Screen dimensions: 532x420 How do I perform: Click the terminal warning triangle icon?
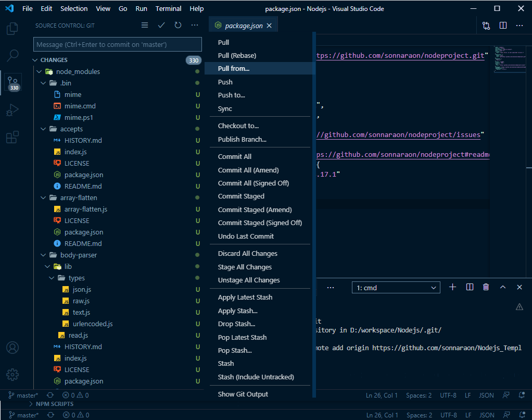click(x=520, y=307)
